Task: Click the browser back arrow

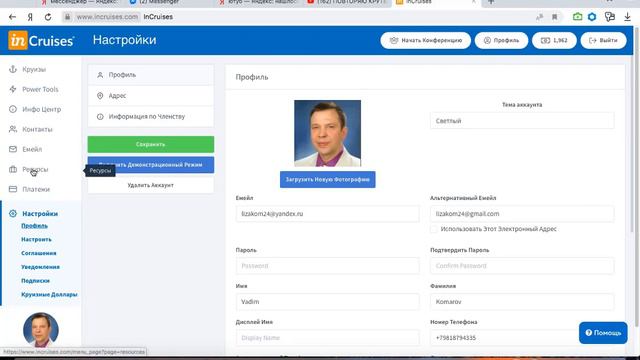Action: pos(12,17)
